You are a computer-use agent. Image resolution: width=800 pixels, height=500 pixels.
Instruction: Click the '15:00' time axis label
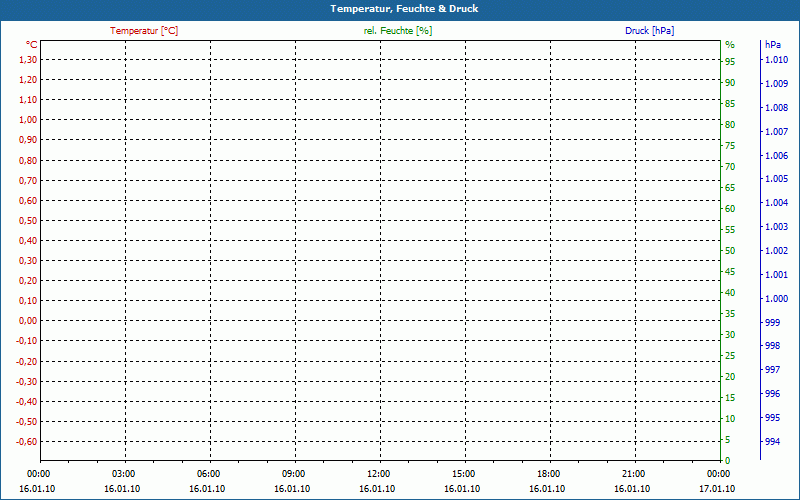coord(463,474)
